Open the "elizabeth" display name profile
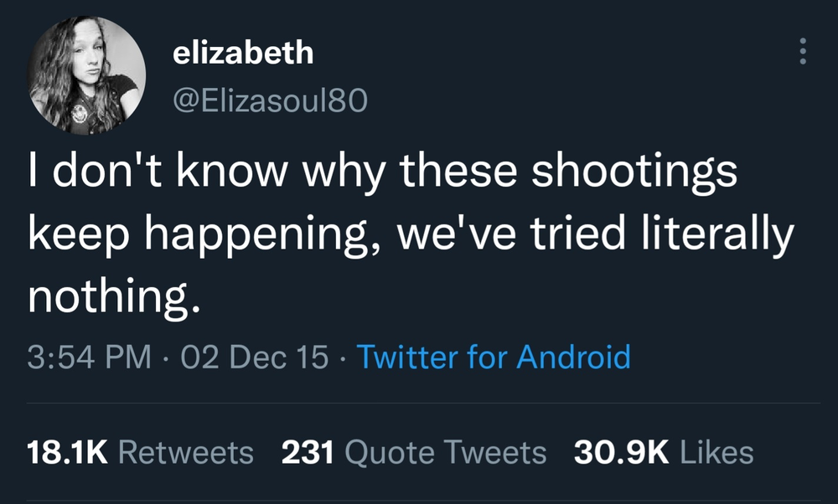The height and width of the screenshot is (504, 838). [x=243, y=54]
